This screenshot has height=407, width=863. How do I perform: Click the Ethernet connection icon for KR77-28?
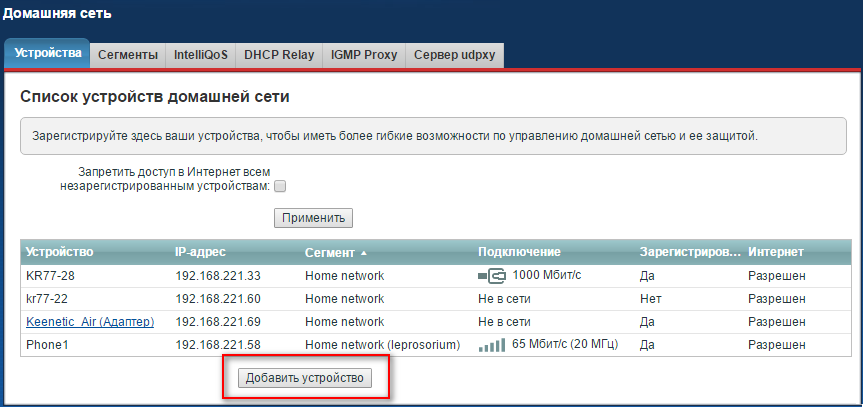click(492, 276)
